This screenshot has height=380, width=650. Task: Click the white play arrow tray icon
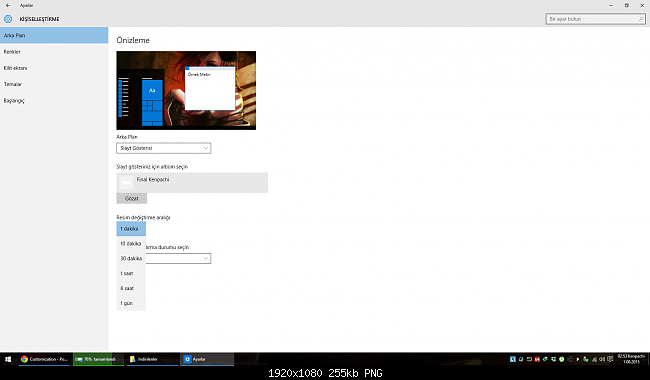point(578,359)
